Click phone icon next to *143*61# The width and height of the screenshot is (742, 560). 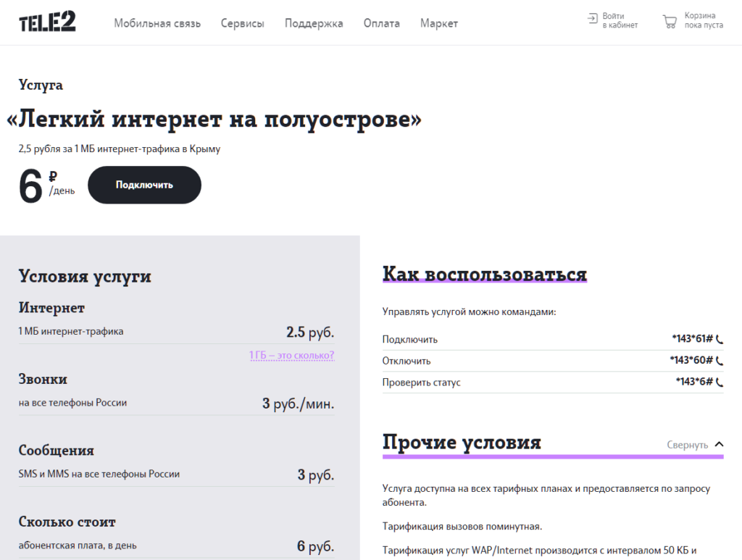(720, 339)
